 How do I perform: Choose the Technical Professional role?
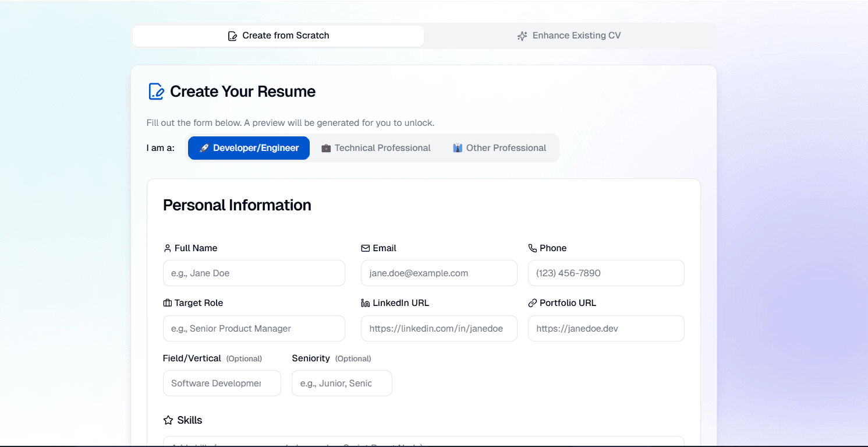(x=376, y=147)
